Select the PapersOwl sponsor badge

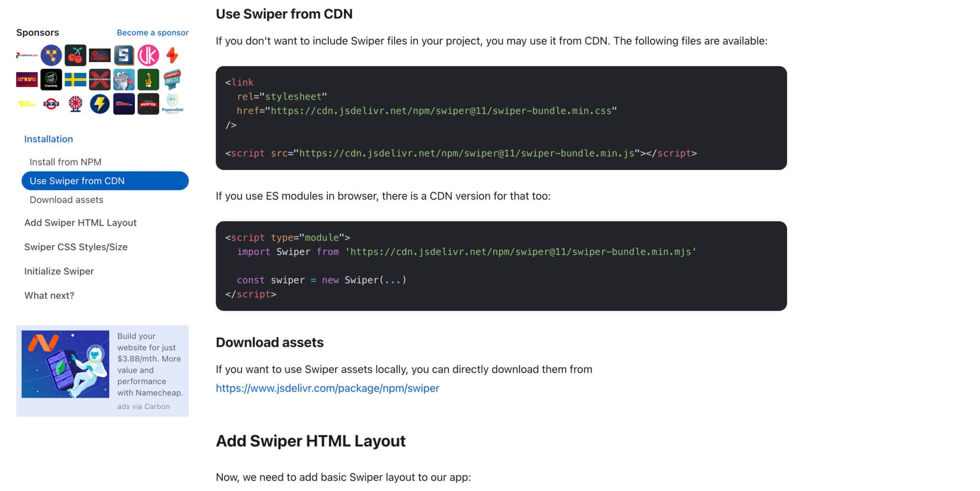pos(173,104)
